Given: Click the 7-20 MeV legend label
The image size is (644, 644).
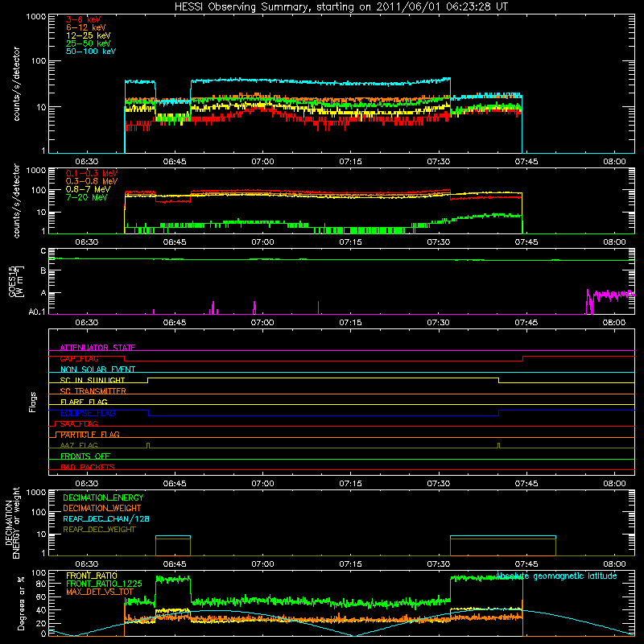Looking at the screenshot, I should click(x=86, y=197).
